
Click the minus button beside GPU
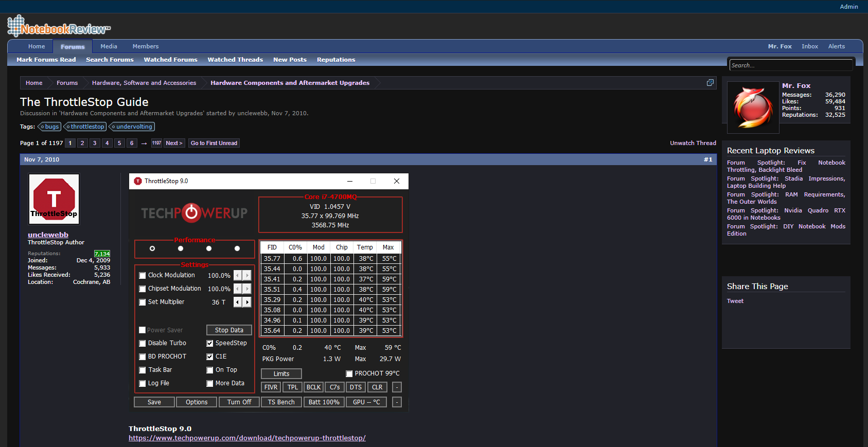pyautogui.click(x=397, y=402)
